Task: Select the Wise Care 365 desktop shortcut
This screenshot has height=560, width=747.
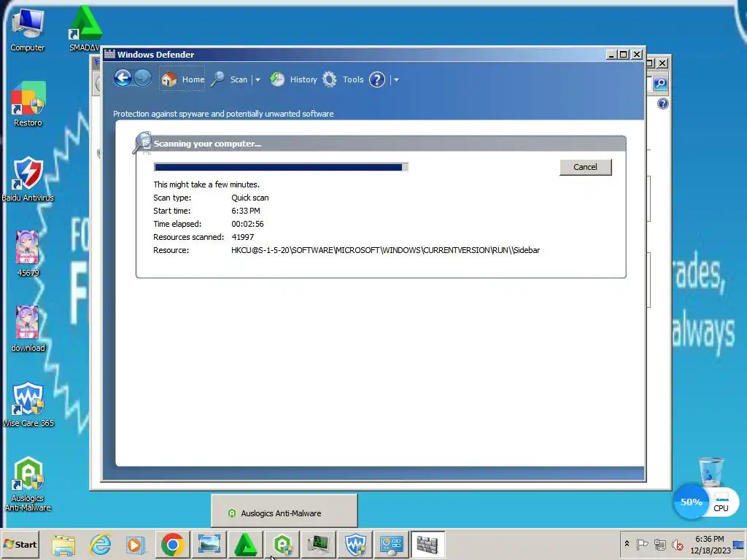Action: pyautogui.click(x=28, y=404)
